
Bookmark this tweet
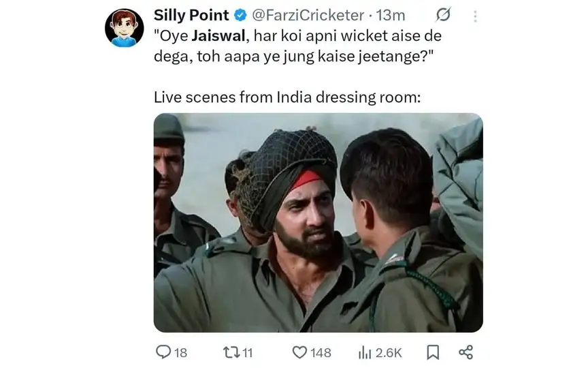tap(433, 352)
